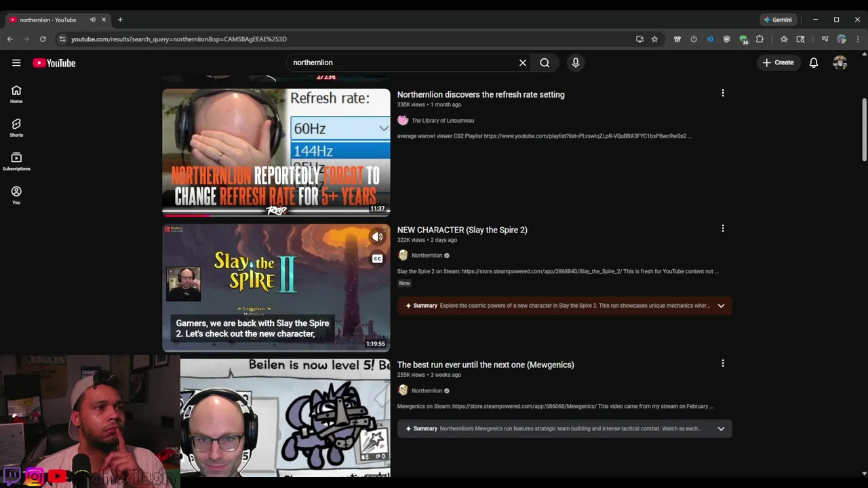The image size is (868, 488).
Task: Open the Slay the Spire II thumbnail
Action: tap(276, 287)
